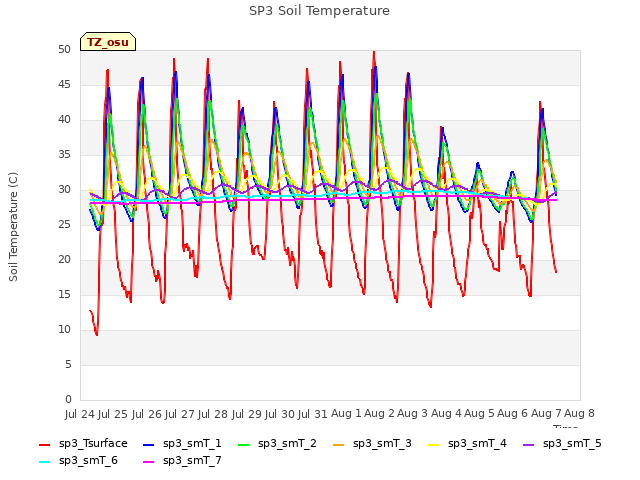Click the Jul 25 x-axis tick label

[113, 414]
